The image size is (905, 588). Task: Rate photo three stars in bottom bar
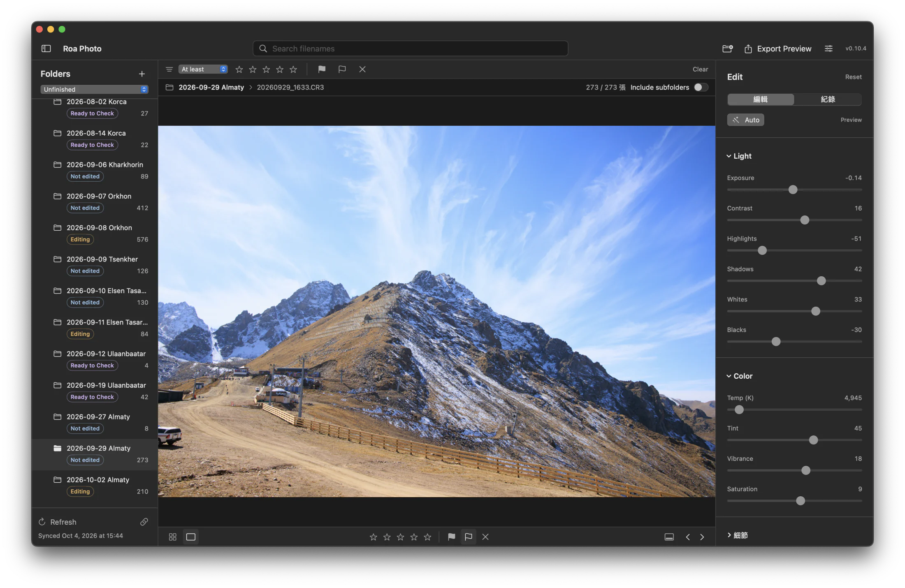(400, 537)
